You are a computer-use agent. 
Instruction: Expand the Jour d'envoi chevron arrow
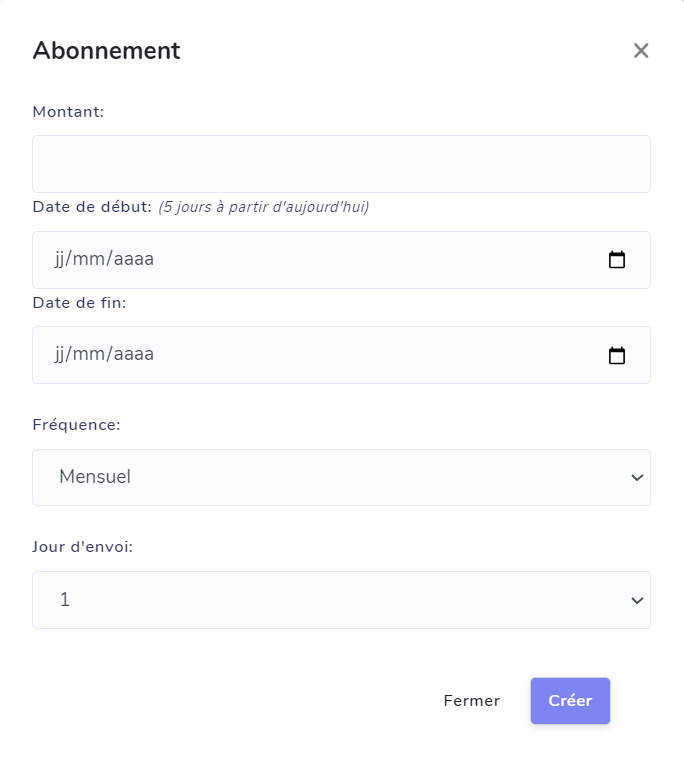[x=637, y=600]
